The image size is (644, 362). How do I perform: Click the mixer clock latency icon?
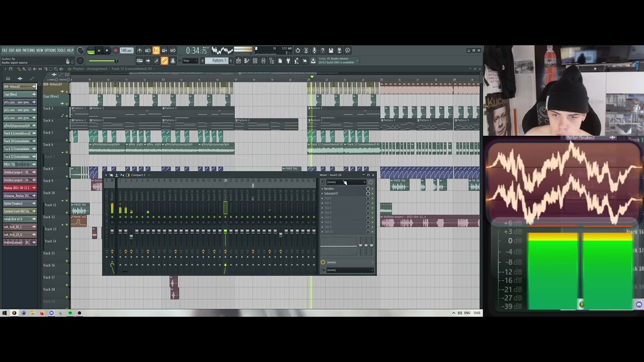pyautogui.click(x=371, y=182)
